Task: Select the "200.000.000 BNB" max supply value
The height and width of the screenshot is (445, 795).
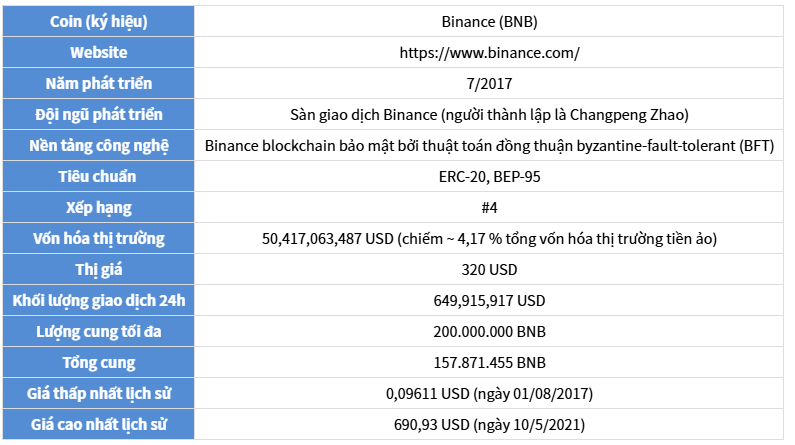Action: pos(488,332)
